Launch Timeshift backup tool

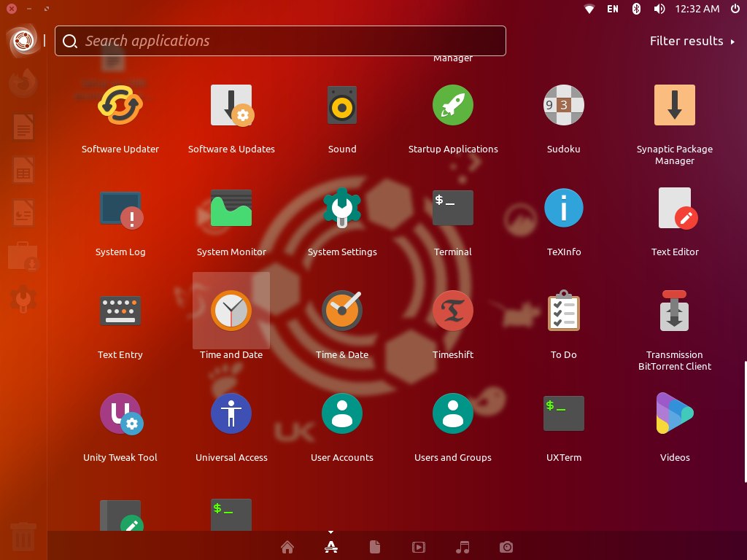pyautogui.click(x=452, y=311)
